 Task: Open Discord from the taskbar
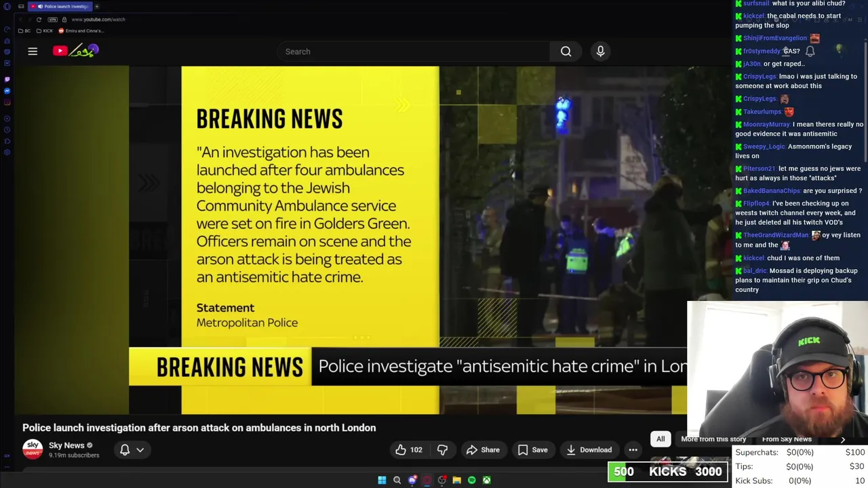coord(412,480)
